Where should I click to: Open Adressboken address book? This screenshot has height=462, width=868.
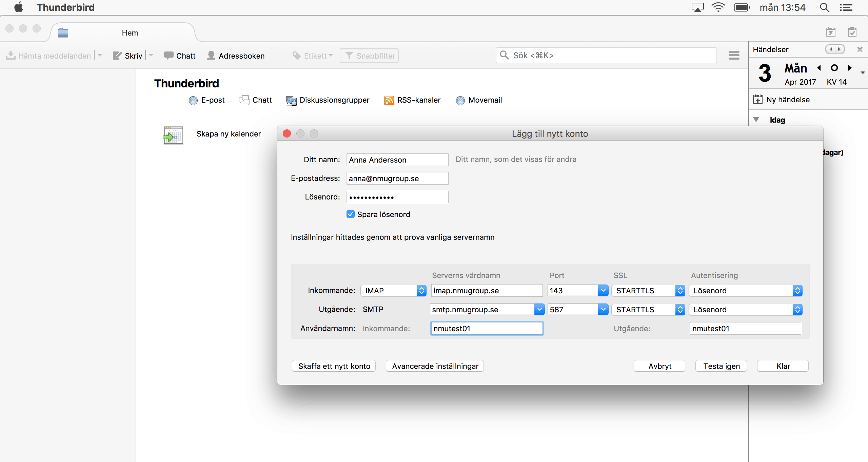(236, 56)
